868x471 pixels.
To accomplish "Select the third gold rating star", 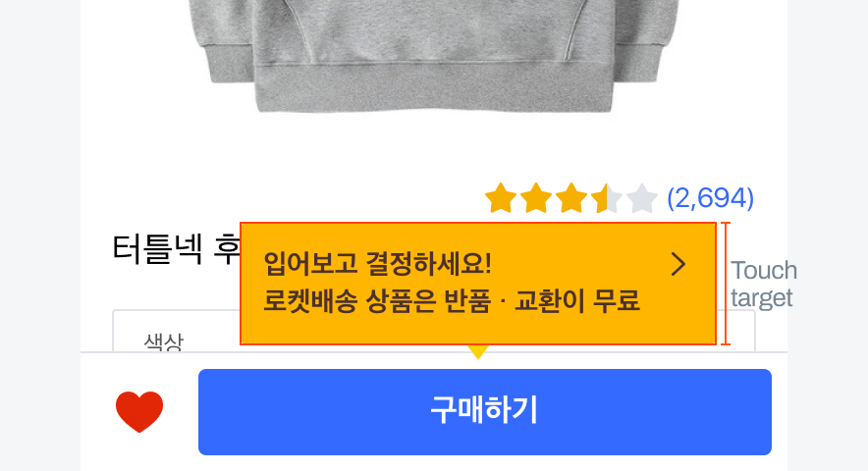I will coord(571,198).
